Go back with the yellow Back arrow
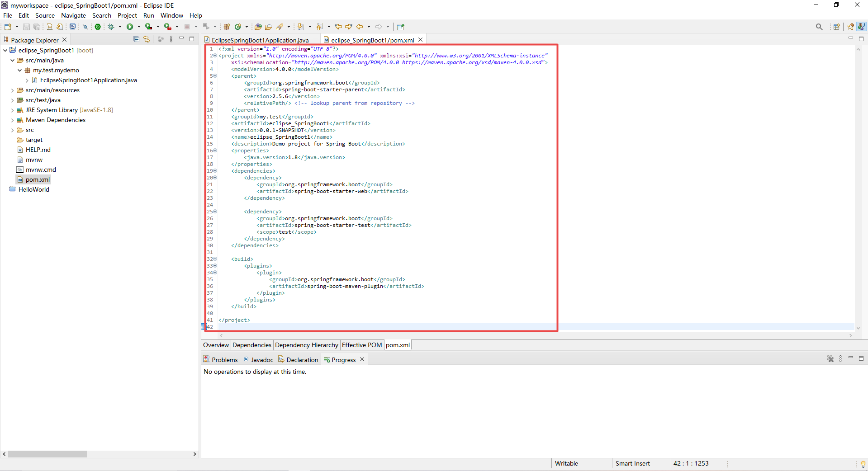 pos(360,27)
